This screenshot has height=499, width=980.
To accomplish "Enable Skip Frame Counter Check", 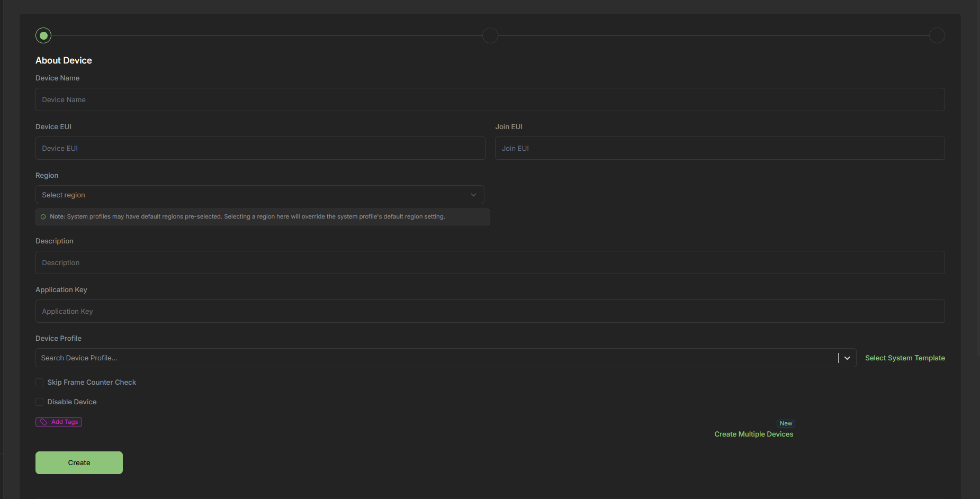I will (x=39, y=382).
